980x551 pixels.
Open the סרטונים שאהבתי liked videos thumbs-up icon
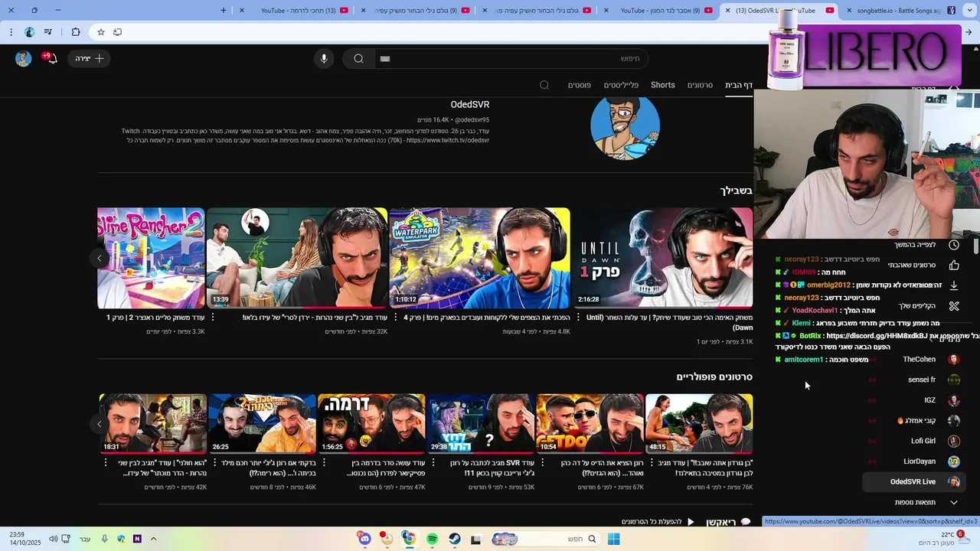[x=954, y=265]
